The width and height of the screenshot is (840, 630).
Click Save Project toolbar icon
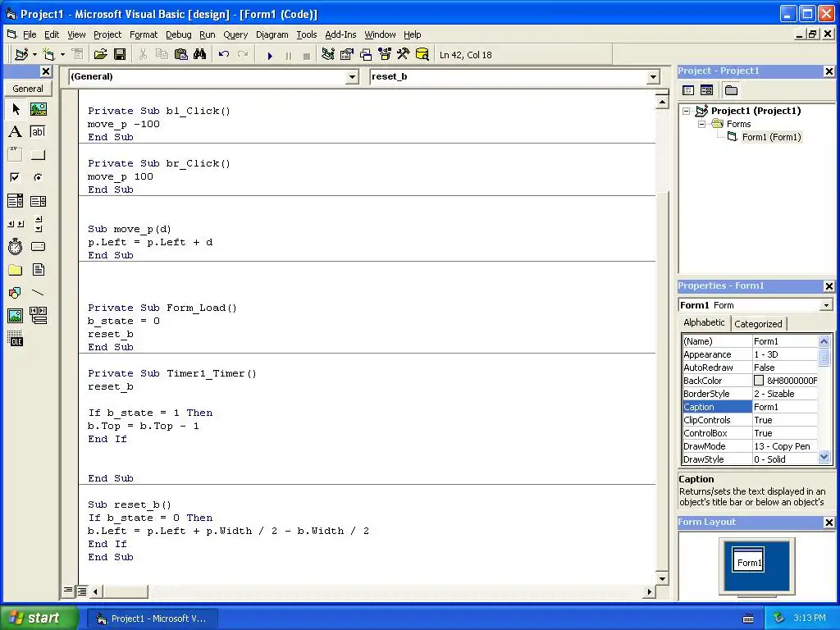tap(120, 55)
